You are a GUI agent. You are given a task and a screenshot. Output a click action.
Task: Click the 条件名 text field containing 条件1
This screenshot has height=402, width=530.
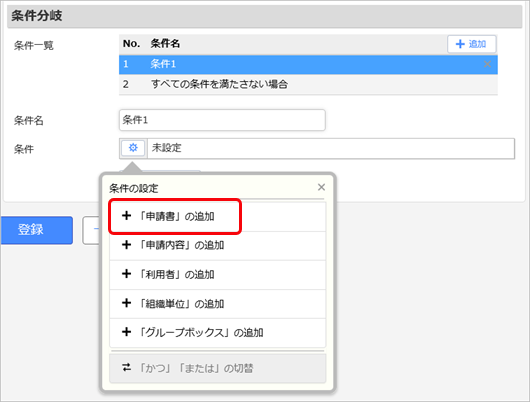click(x=222, y=120)
